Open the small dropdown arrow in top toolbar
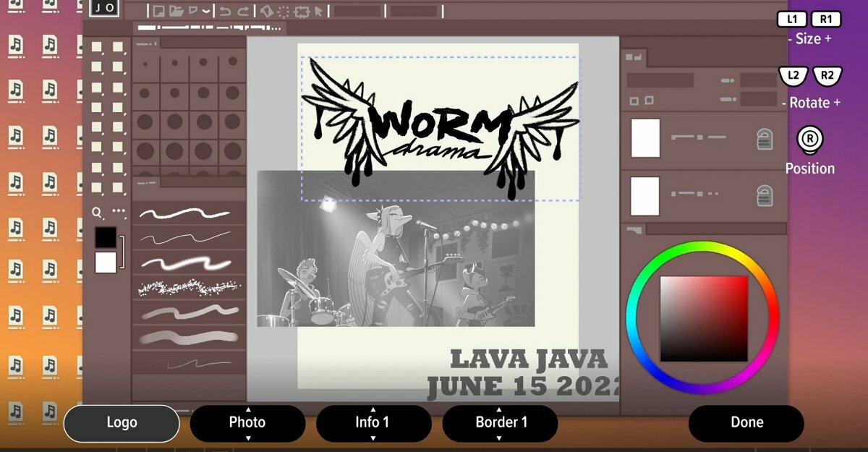Screen dimensions: 868x452 click(207, 11)
